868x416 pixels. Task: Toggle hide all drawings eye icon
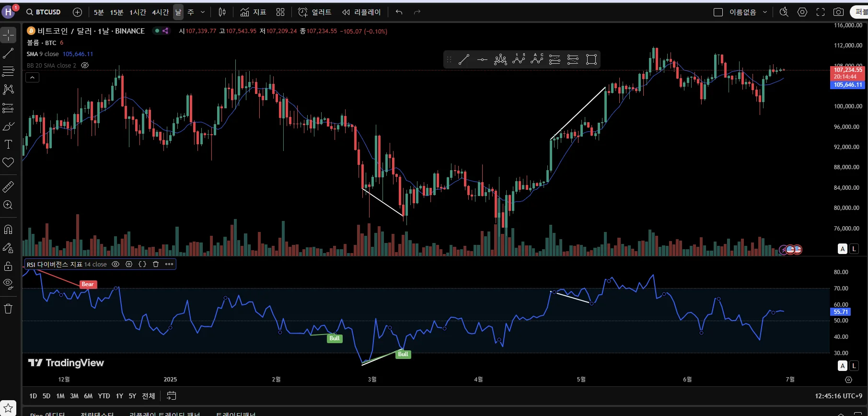click(8, 284)
